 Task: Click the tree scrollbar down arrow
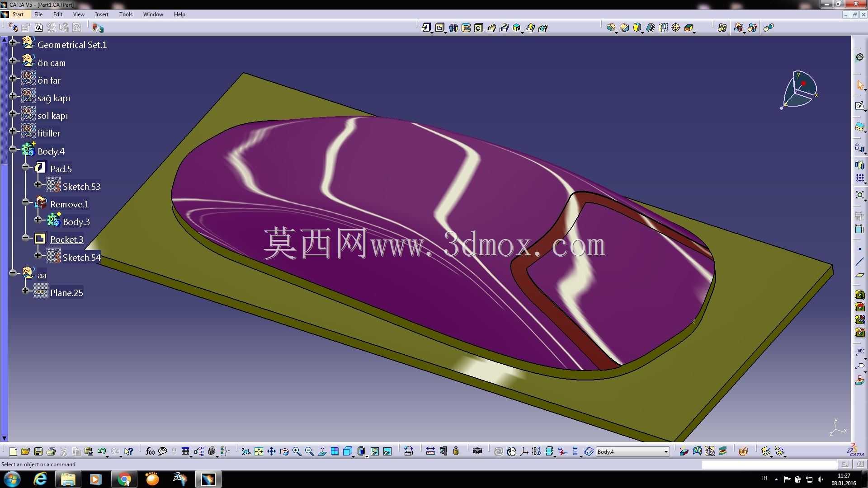(4, 438)
